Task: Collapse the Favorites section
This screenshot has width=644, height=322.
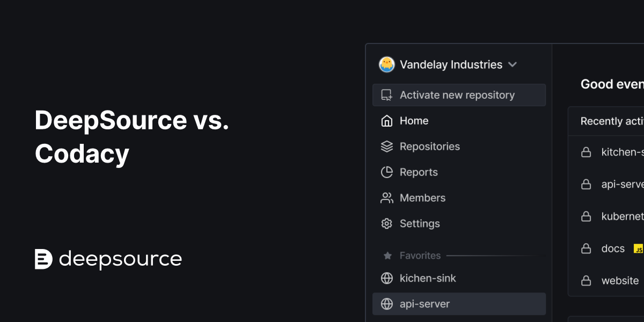Action: 420,255
